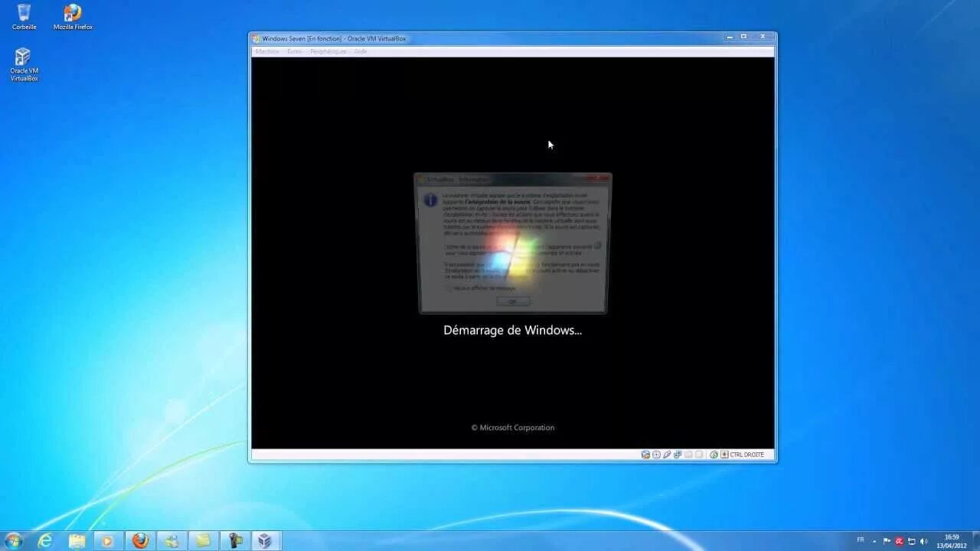Click the hard disk activity indicator in VirtualBox status bar
This screenshot has height=551, width=980.
(645, 455)
